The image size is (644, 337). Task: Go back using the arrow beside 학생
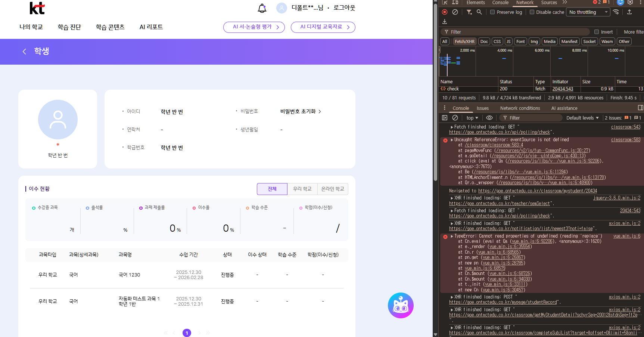[x=25, y=52]
